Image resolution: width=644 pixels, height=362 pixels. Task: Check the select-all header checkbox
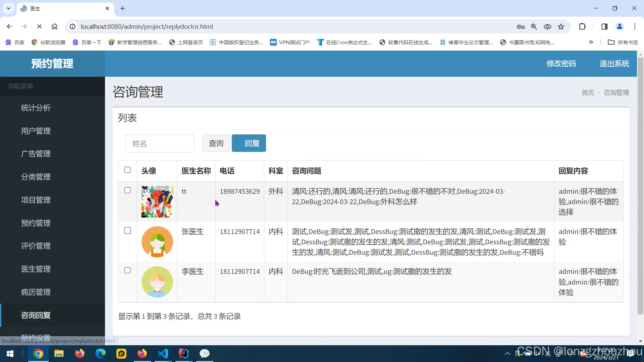tap(127, 170)
